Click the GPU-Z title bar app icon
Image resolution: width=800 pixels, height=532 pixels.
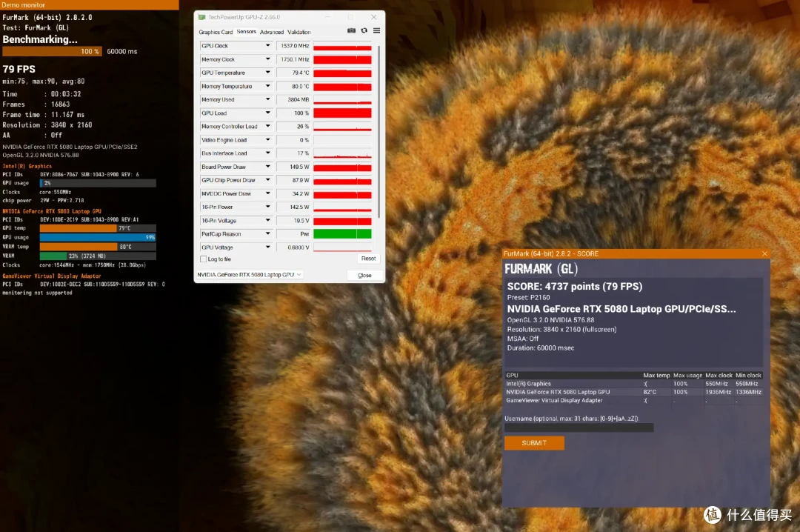click(201, 17)
